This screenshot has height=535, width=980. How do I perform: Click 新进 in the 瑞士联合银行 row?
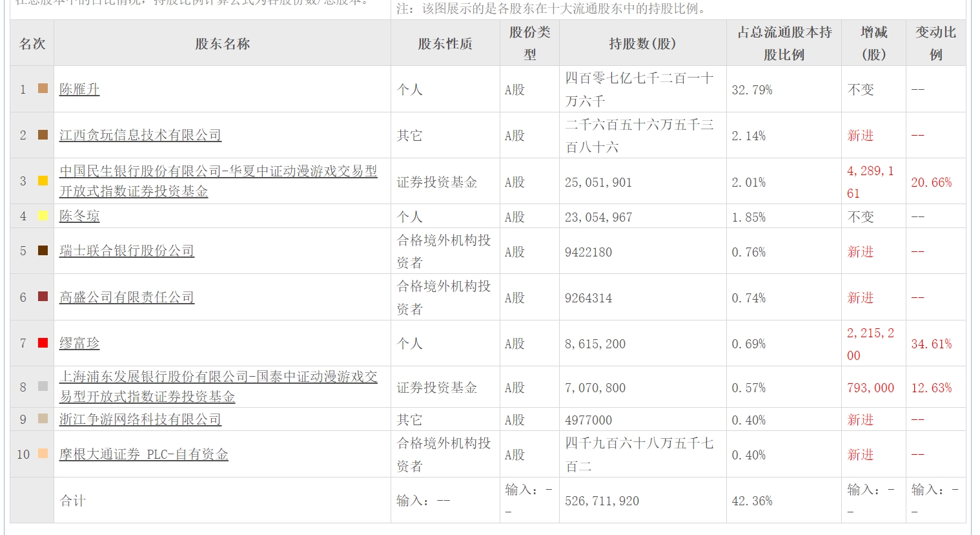[x=861, y=251]
